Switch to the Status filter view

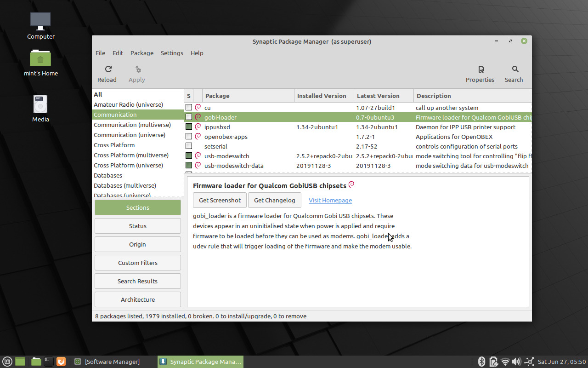coord(137,226)
